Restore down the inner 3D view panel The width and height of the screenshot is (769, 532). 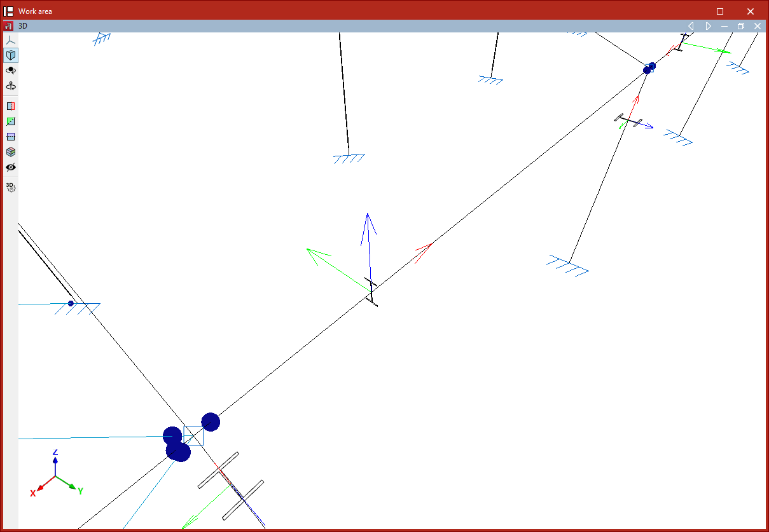point(741,26)
